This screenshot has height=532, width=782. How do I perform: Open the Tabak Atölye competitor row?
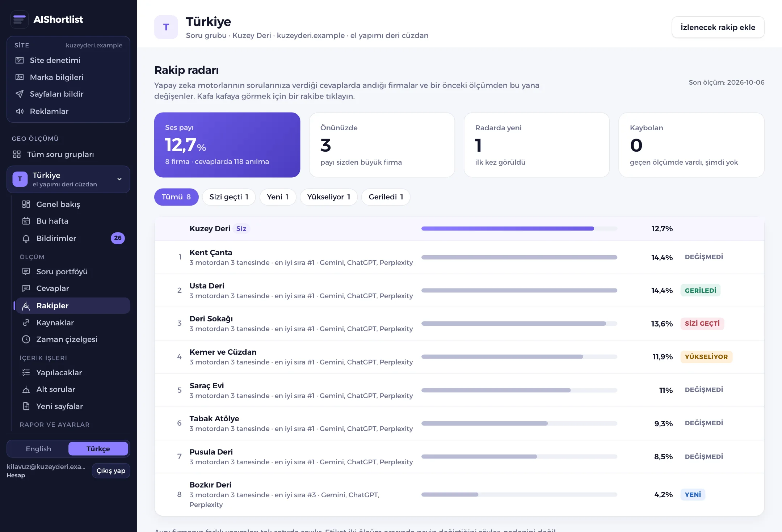coord(459,423)
